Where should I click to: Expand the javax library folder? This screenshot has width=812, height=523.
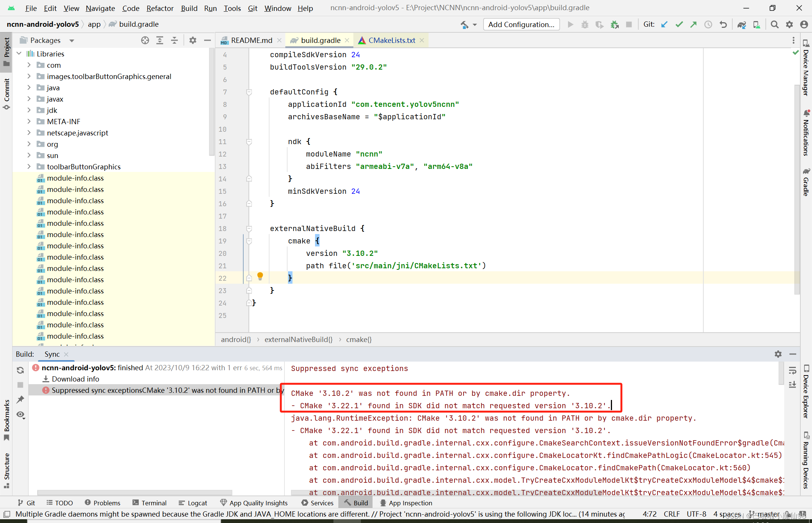pos(29,99)
